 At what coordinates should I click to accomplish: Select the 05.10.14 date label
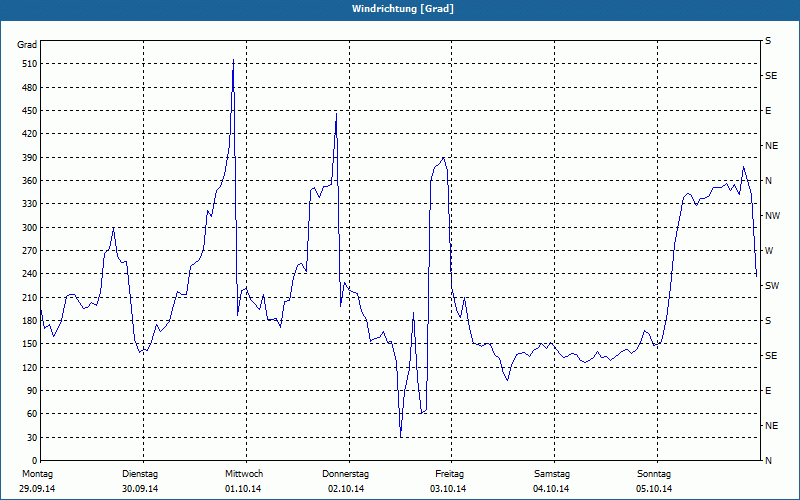pyautogui.click(x=654, y=489)
